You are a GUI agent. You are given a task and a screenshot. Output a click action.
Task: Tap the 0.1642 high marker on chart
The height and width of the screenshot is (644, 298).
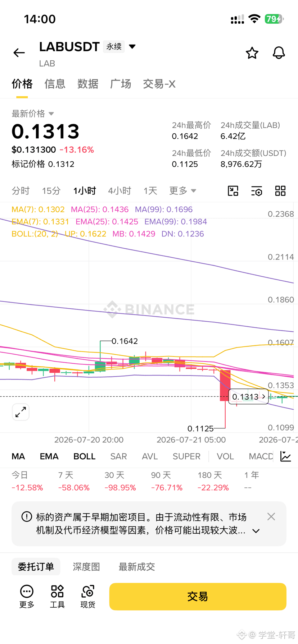[x=125, y=341]
